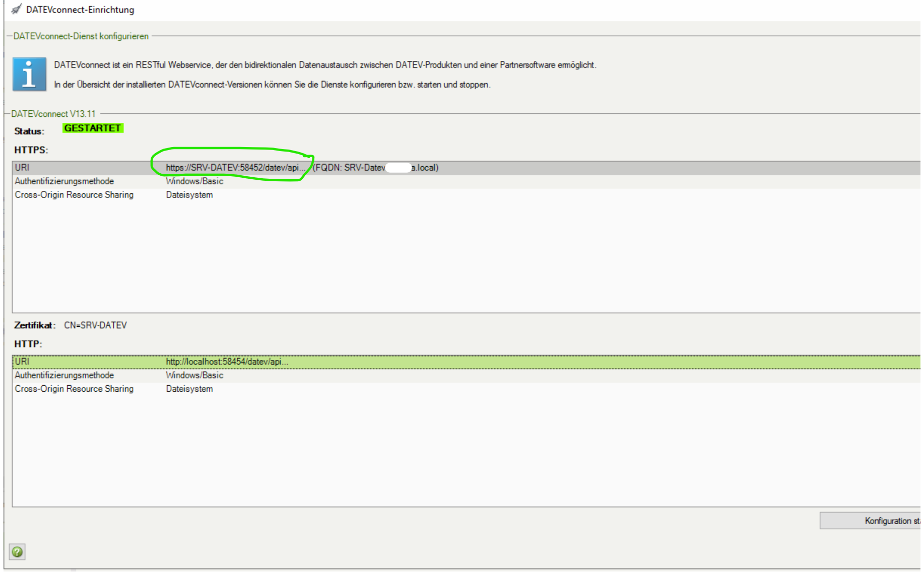924x573 pixels.
Task: Click the blue information icon
Action: [x=29, y=75]
